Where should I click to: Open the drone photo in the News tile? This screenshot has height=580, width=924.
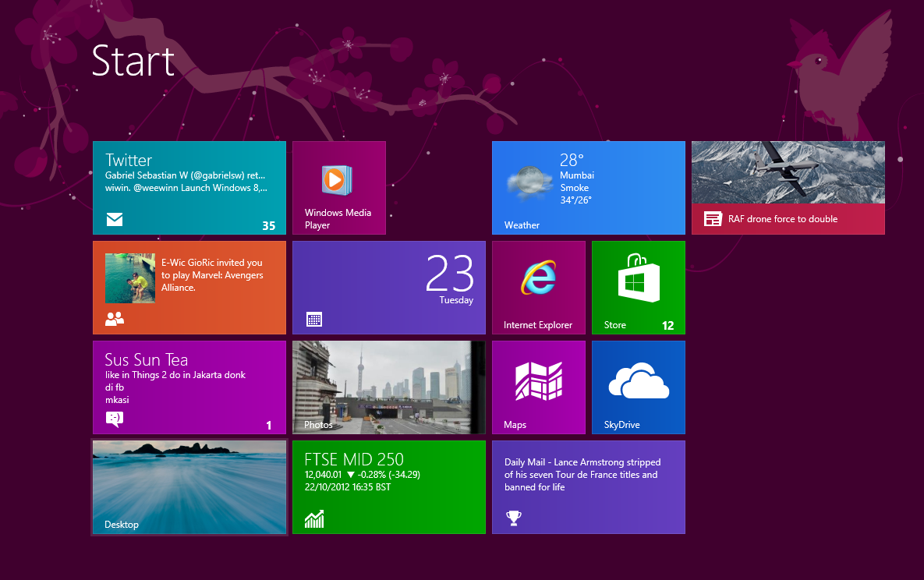tap(788, 173)
